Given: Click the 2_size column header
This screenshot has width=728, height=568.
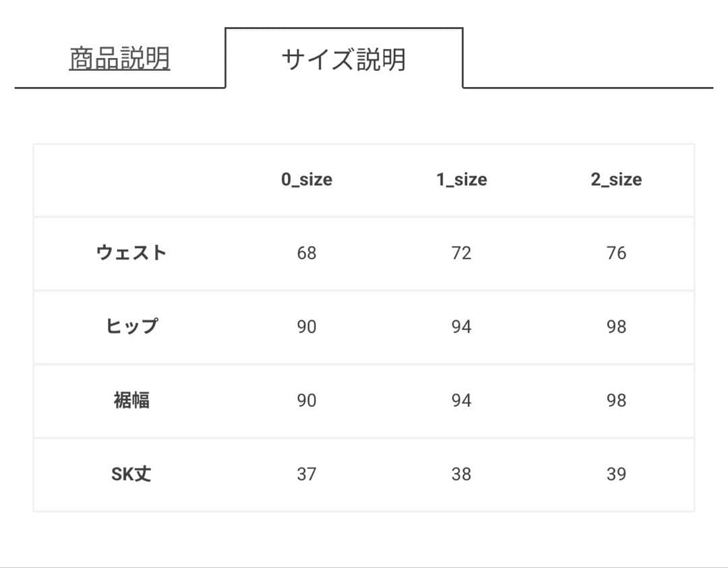Looking at the screenshot, I should click(x=616, y=179).
